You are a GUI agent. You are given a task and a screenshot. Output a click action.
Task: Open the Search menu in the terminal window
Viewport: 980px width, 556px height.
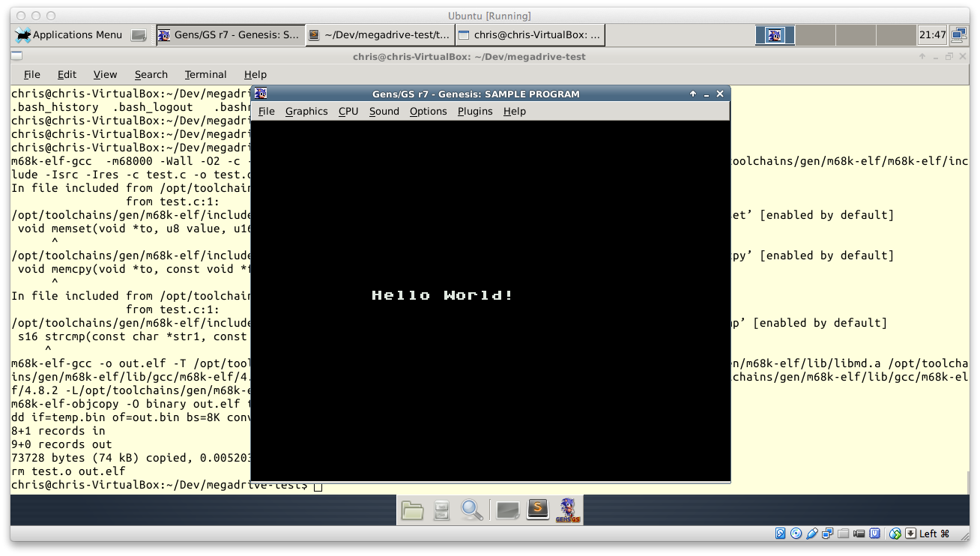(151, 74)
